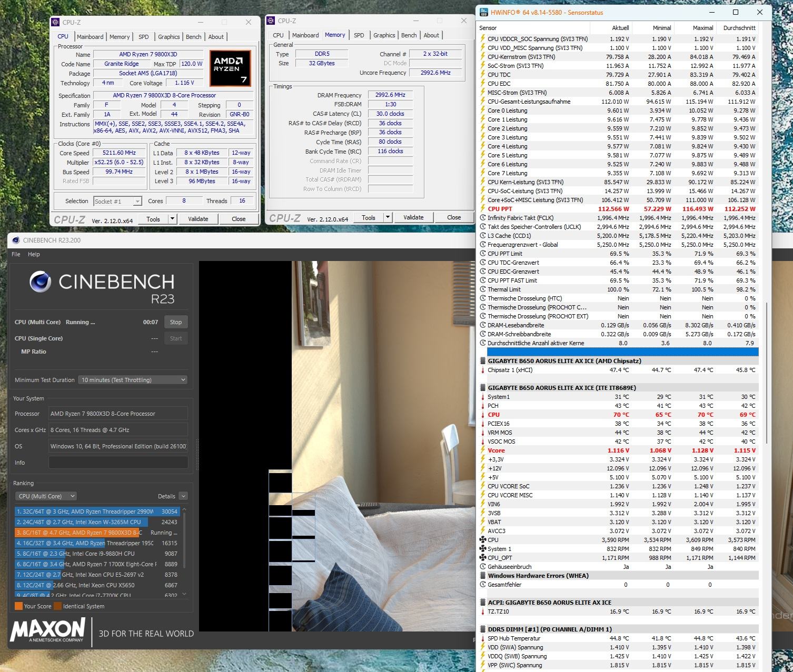Stop the running Cinebench multi core test
The image size is (793, 672).
176,322
